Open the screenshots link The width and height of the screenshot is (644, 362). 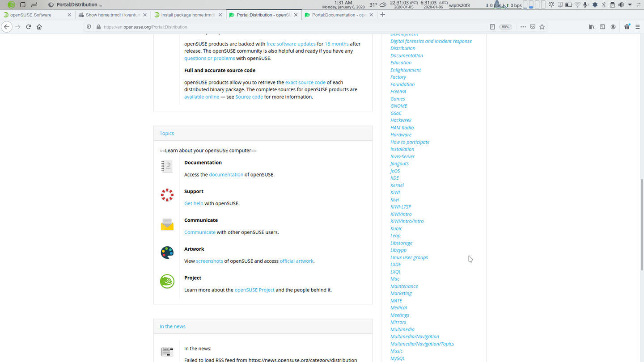click(x=209, y=261)
